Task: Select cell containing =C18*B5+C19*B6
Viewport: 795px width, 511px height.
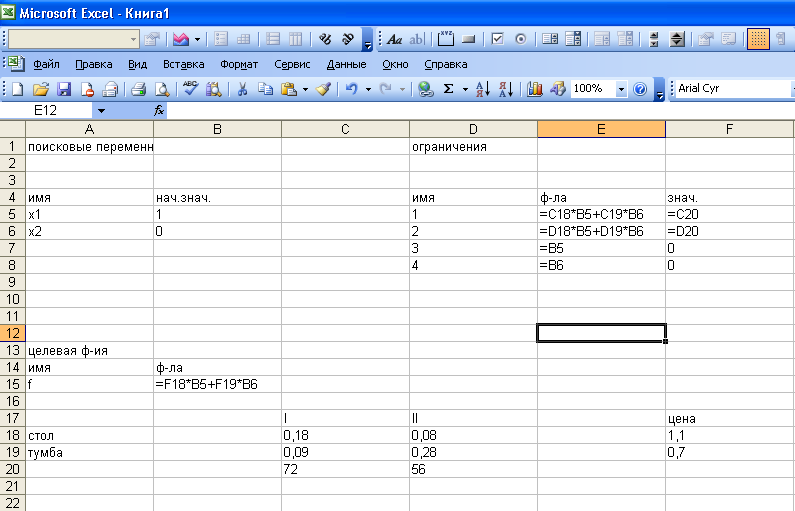Action: point(601,214)
